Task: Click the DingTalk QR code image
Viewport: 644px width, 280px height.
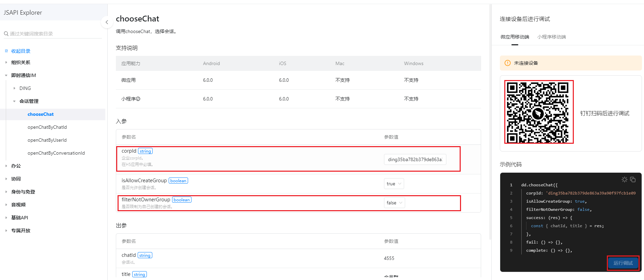Action: pos(539,112)
